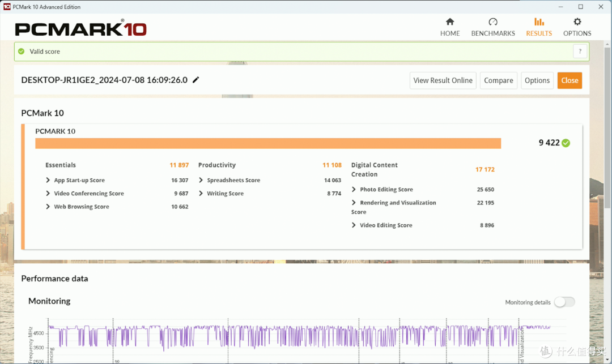The image size is (612, 364).
Task: Expand Writing Score
Action: [x=201, y=193]
